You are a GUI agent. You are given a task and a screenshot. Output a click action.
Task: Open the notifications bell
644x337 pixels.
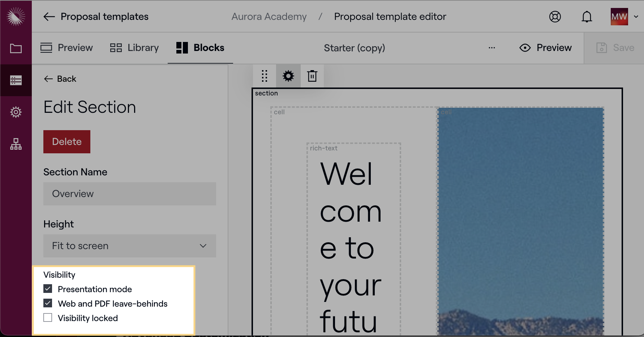587,17
